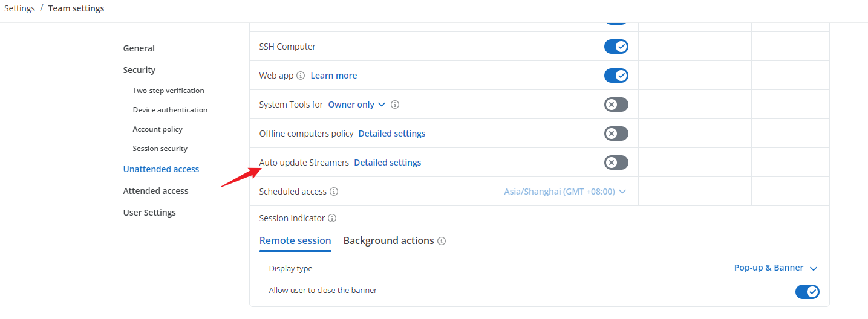This screenshot has width=868, height=319.
Task: Toggle Allow user to close the banner
Action: click(x=808, y=292)
